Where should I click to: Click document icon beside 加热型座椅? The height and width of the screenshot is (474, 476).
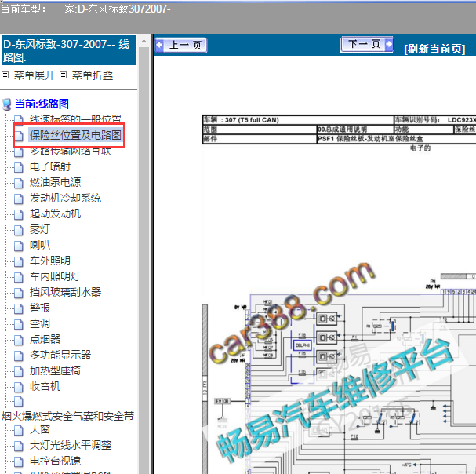point(19,372)
